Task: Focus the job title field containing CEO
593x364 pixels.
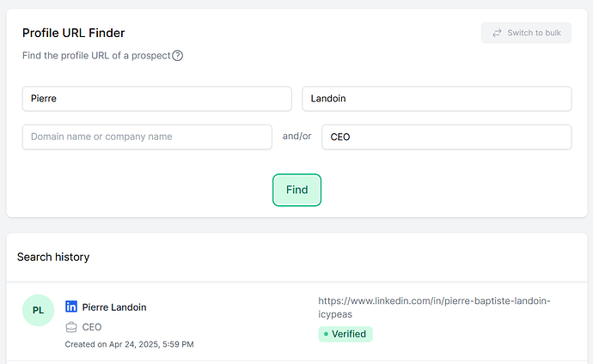Action: pos(447,136)
